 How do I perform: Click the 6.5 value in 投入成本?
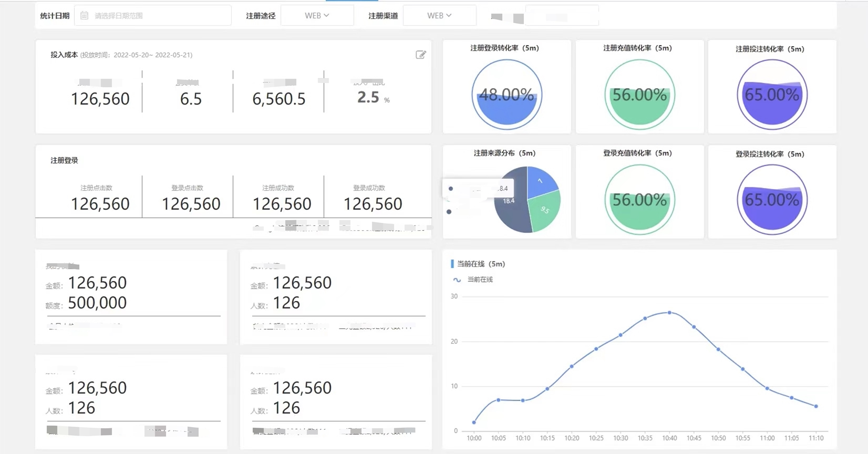coord(191,99)
